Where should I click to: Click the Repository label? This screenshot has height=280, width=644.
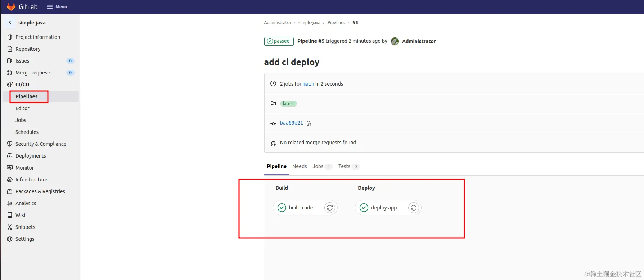[x=28, y=49]
